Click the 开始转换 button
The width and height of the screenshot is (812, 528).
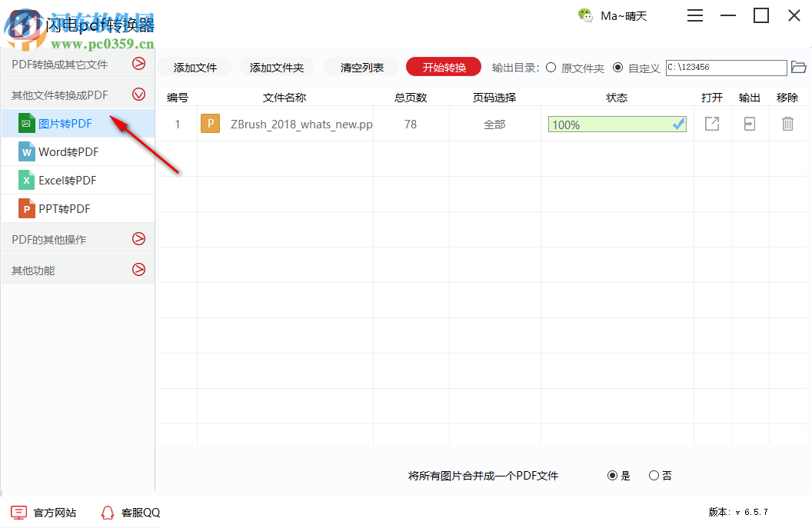(443, 67)
